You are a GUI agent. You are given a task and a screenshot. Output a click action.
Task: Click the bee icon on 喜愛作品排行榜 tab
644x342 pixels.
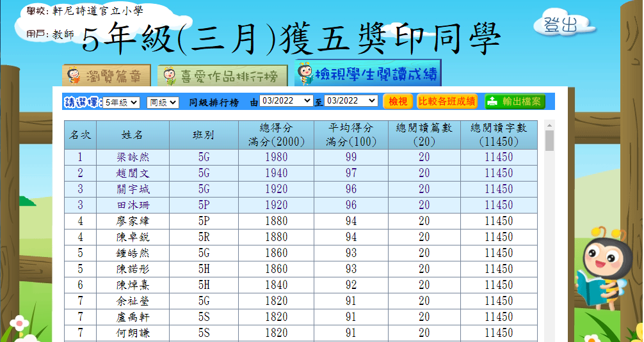(170, 76)
